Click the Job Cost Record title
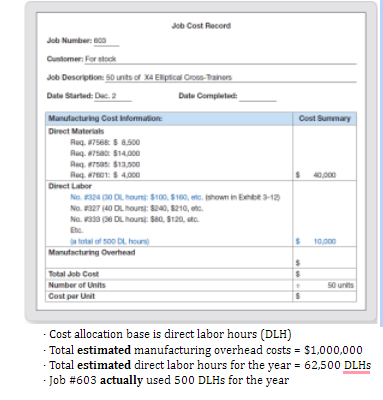 (x=201, y=26)
